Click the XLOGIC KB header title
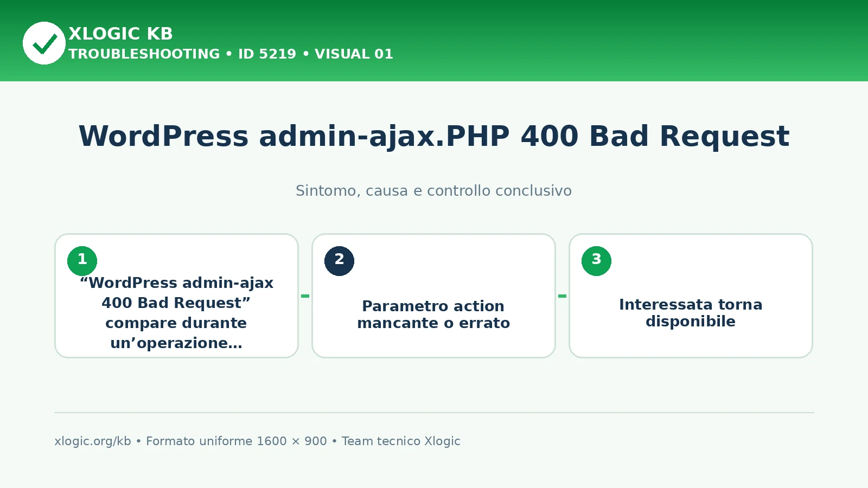The height and width of the screenshot is (488, 868). click(x=120, y=34)
